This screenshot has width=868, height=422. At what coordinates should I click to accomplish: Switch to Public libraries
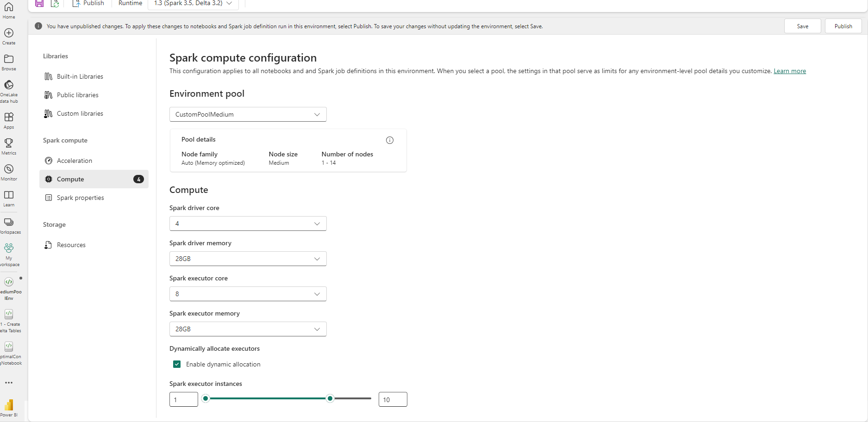point(77,95)
